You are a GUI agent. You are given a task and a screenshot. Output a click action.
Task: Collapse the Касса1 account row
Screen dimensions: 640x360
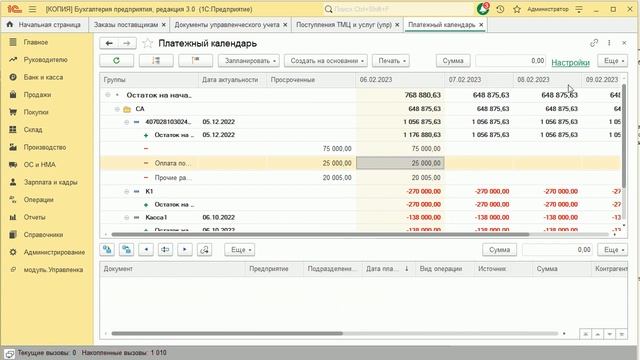click(127, 218)
